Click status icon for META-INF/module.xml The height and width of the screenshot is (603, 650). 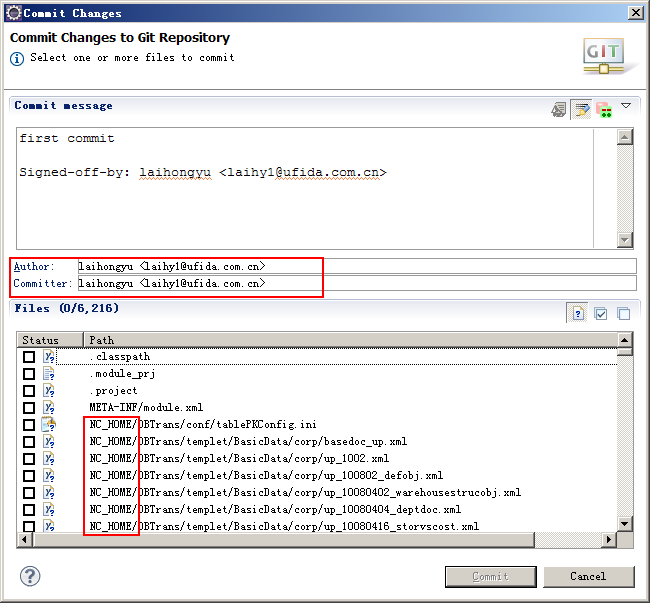point(49,407)
